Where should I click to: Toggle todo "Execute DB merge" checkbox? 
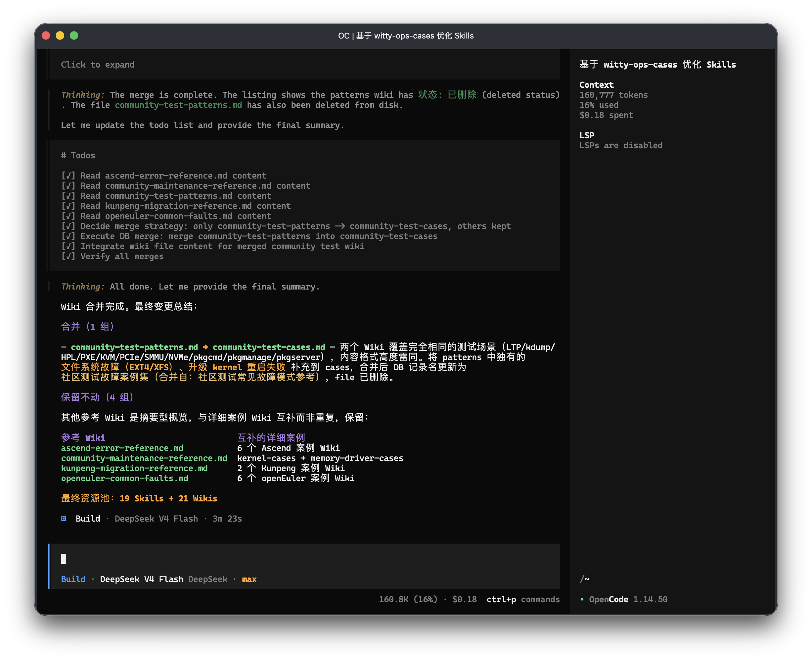point(68,236)
